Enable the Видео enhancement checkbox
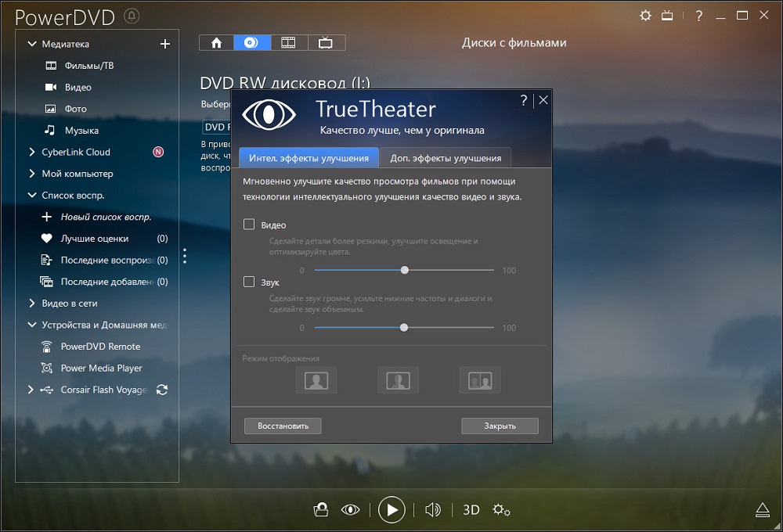 tap(249, 225)
